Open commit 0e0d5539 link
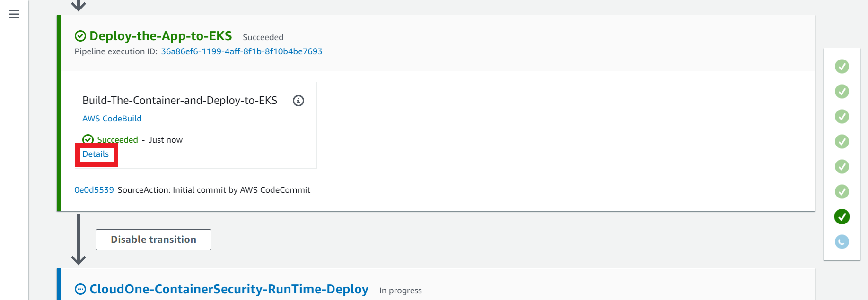 tap(94, 190)
